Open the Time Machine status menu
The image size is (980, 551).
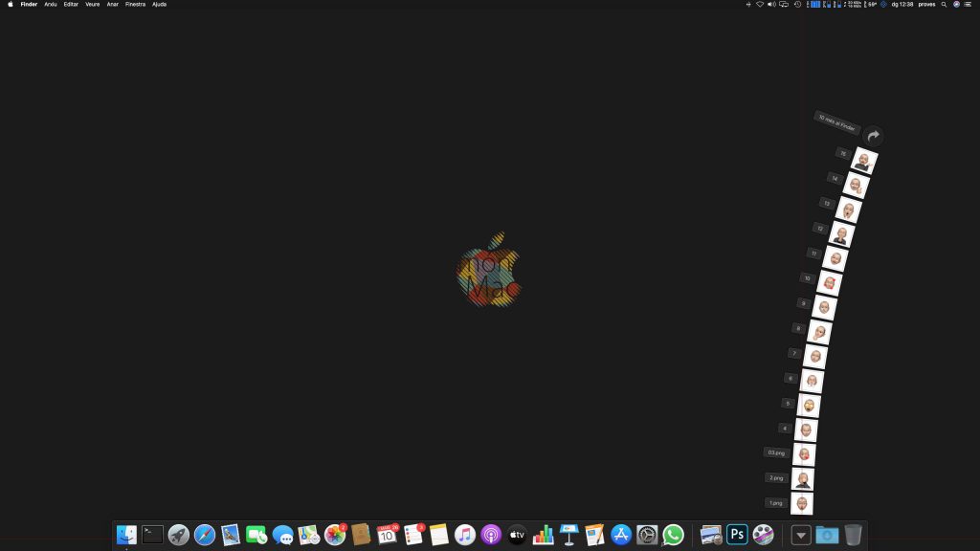797,4
